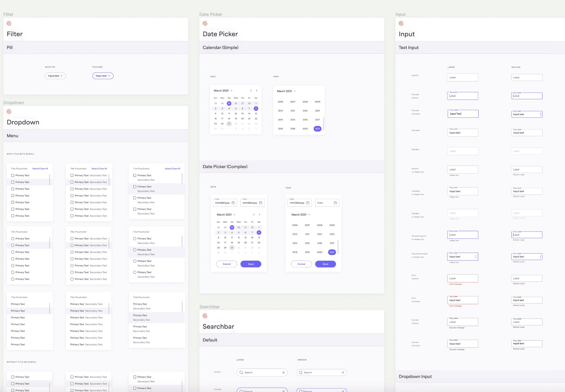Viewport: 565px width, 392px height.
Task: Check first checkbox in without-title menu list
Action: 12,377
